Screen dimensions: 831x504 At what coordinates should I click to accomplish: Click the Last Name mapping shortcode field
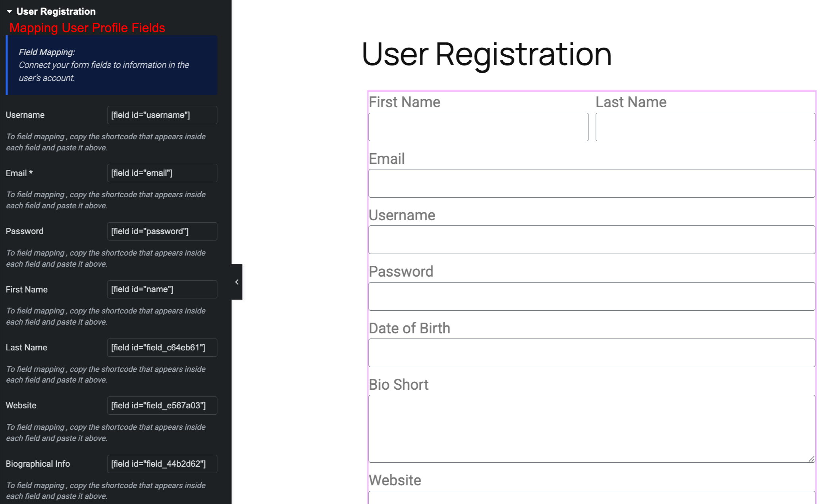tap(162, 348)
